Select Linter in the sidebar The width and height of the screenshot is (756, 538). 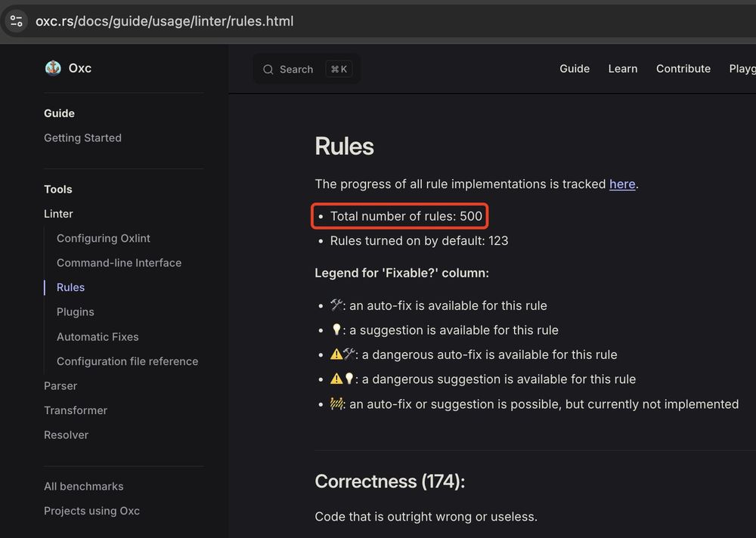click(58, 214)
